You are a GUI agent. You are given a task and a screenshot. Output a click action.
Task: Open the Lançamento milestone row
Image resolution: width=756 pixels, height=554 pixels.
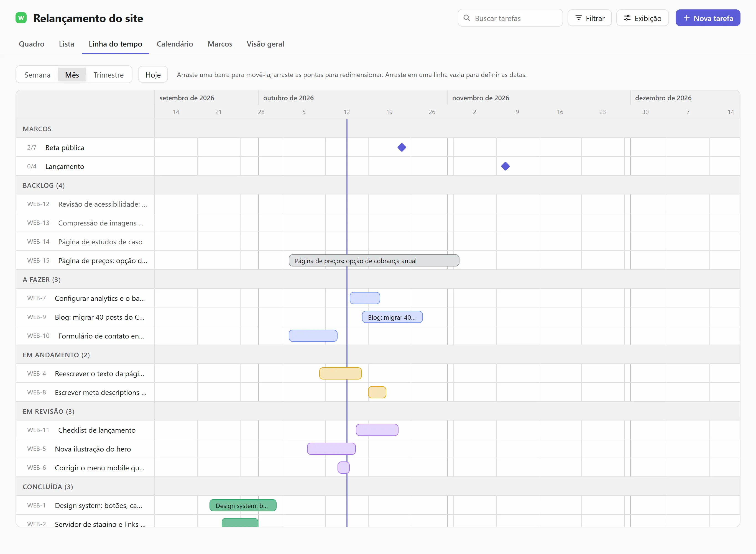(85, 166)
